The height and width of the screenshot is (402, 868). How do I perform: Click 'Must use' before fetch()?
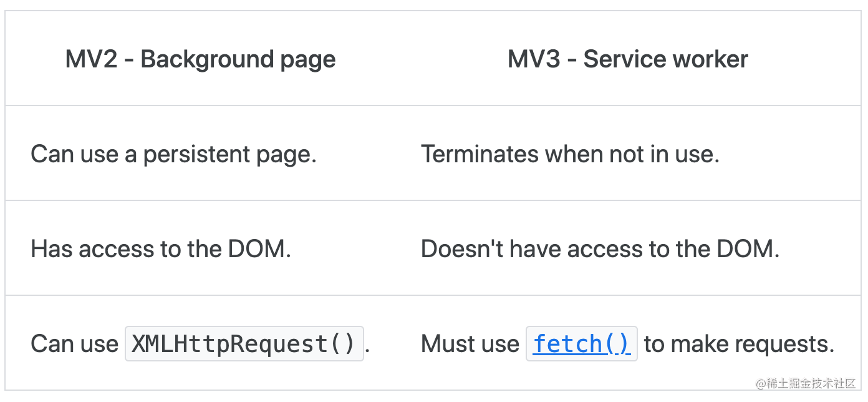click(470, 345)
